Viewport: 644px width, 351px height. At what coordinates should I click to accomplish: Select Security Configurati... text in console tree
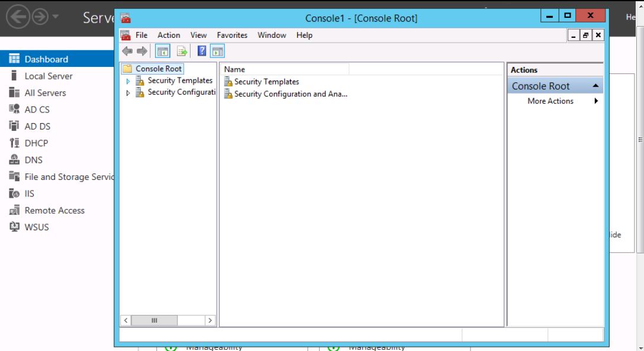[182, 92]
